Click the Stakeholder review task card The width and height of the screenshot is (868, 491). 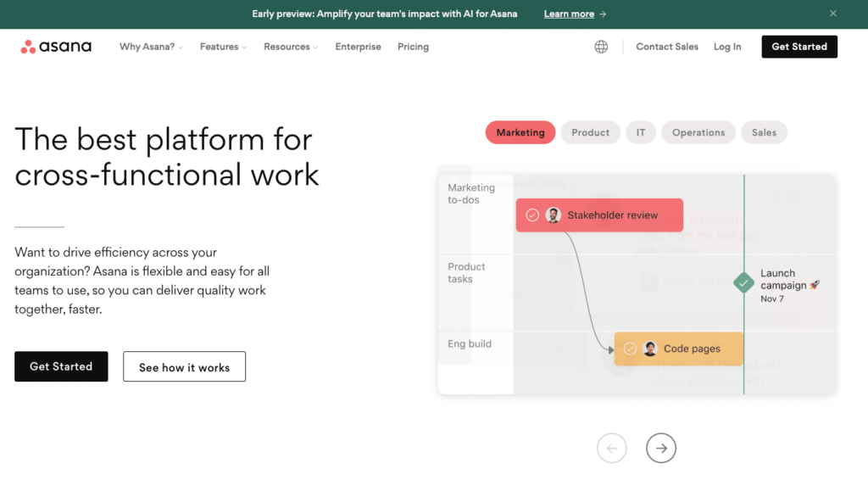tap(599, 215)
